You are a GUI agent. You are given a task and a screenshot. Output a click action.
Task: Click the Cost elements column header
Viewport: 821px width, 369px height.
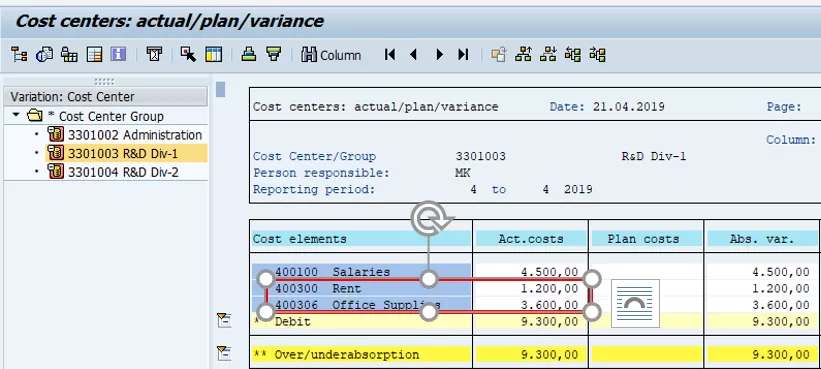click(361, 239)
